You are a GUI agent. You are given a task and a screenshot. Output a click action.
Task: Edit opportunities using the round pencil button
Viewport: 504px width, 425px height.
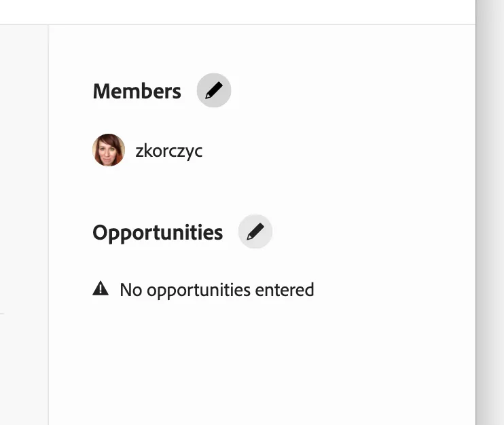255,232
